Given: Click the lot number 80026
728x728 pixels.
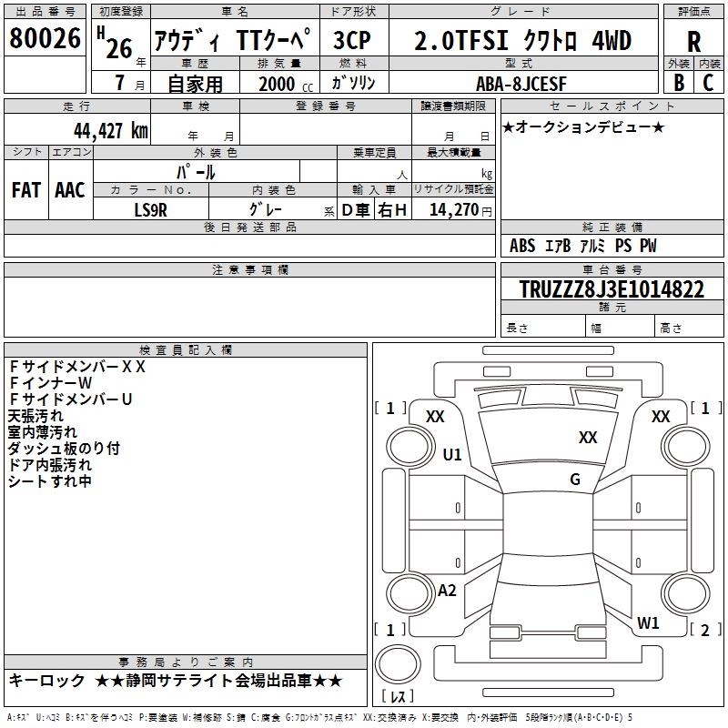Looking at the screenshot, I should (45, 38).
